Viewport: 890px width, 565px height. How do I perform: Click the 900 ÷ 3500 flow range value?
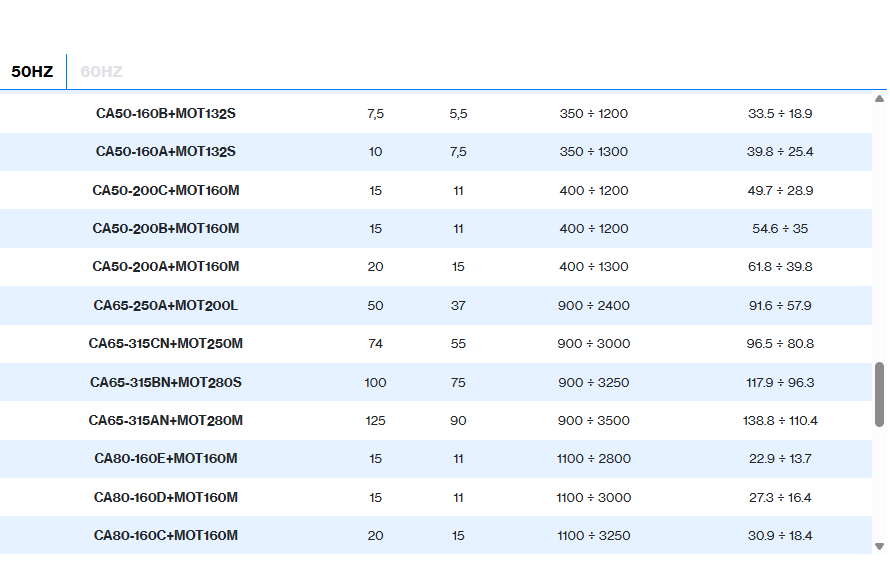coord(594,421)
